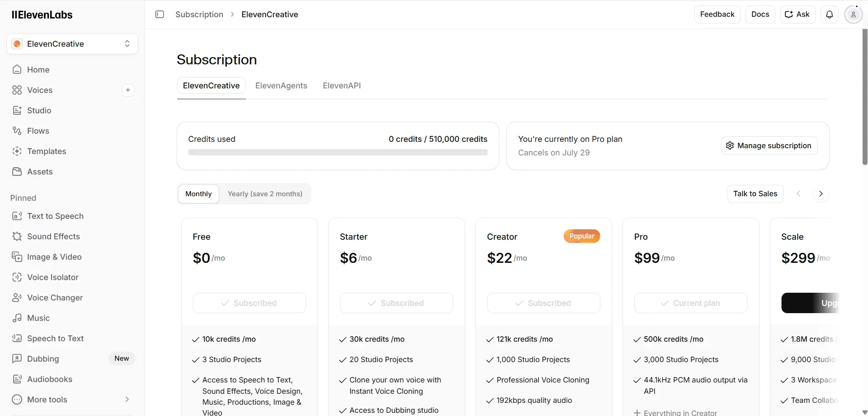Open Studio in the sidebar
This screenshot has width=868, height=416.
pos(72,111)
